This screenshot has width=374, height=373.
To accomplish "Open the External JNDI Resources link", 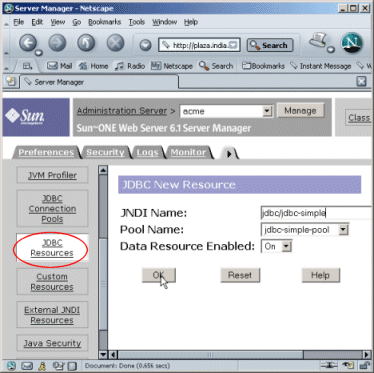I will 52,315.
